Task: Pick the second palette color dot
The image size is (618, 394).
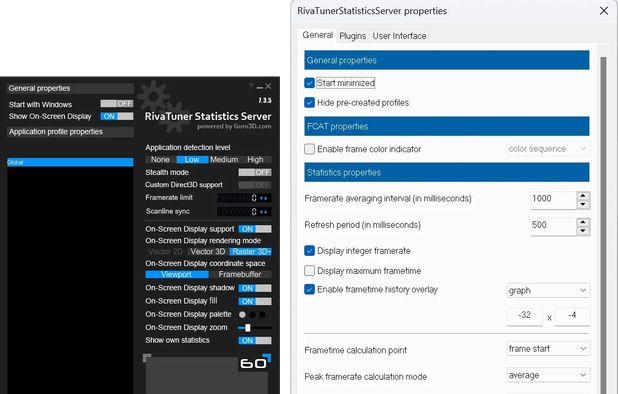Action: 252,314
